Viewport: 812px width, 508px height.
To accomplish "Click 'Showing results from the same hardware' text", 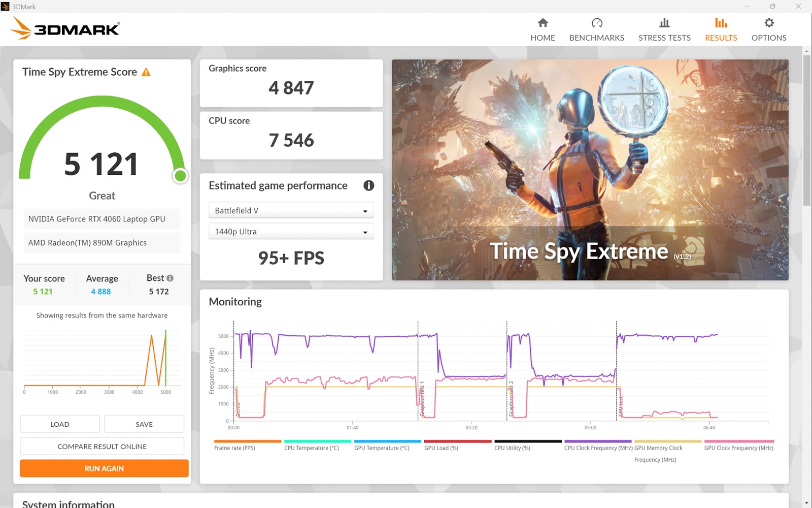I will coord(102,315).
